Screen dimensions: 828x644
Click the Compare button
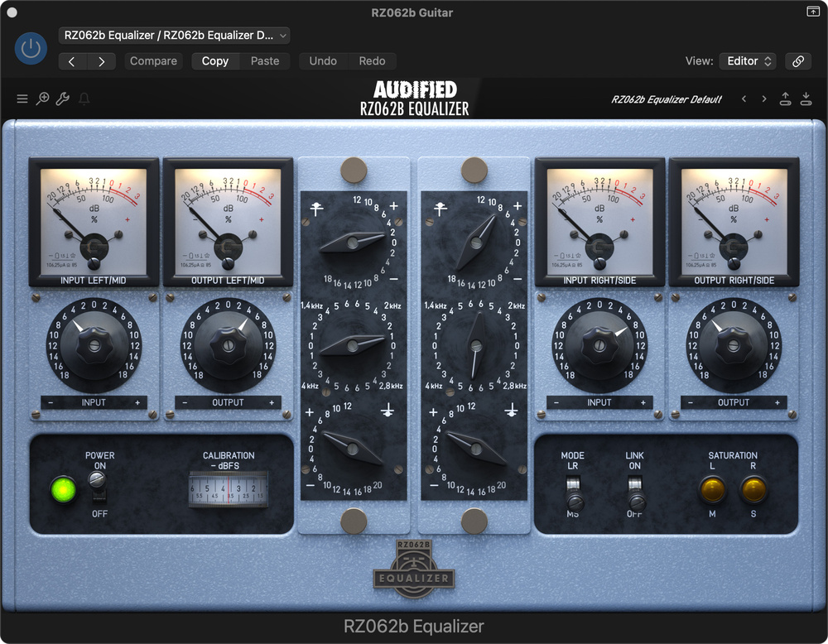153,61
